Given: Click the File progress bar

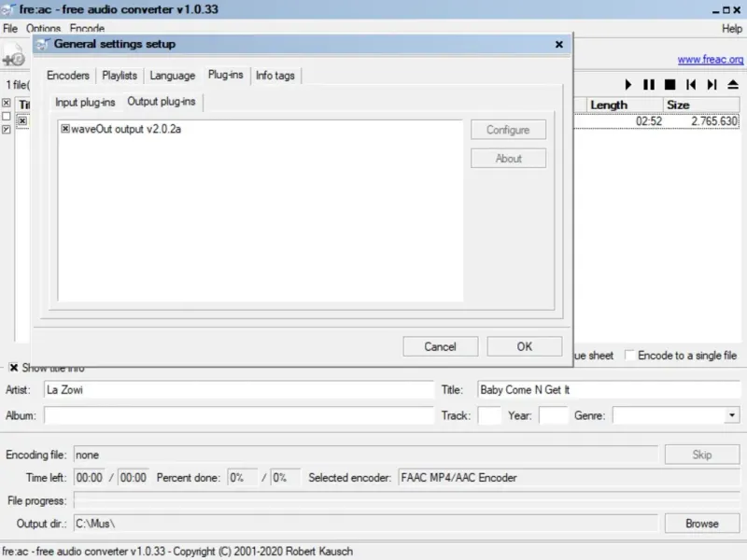Looking at the screenshot, I should coord(406,500).
